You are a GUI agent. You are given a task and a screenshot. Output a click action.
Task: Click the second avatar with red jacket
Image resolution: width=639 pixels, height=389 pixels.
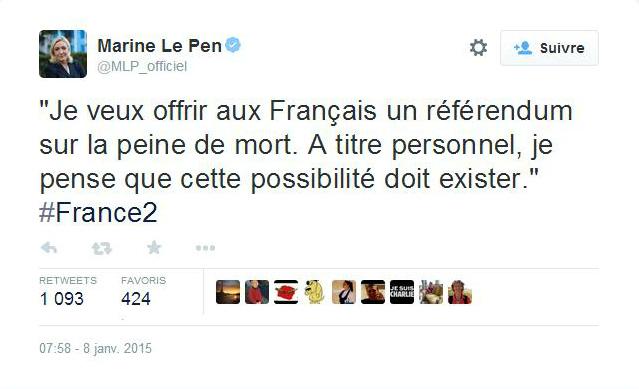click(x=257, y=292)
